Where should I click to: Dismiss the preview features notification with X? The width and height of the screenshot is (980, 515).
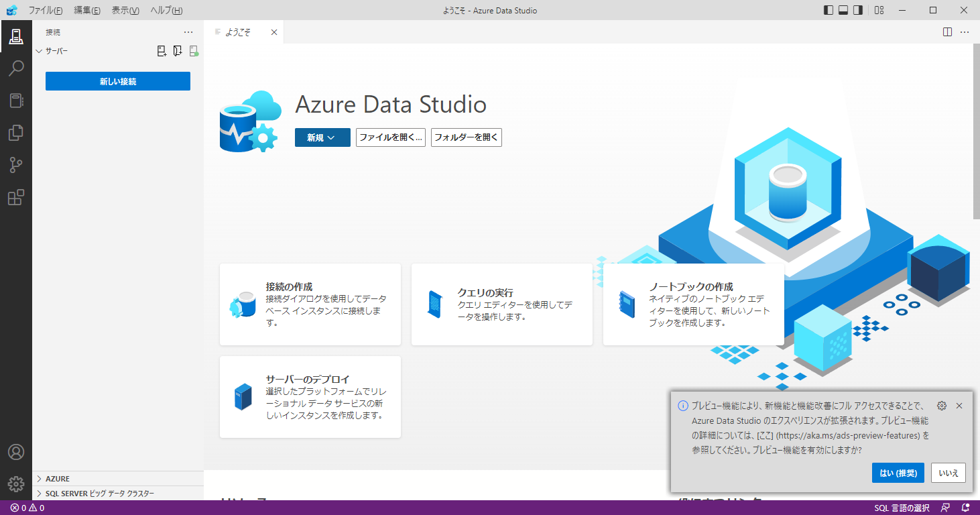coord(959,406)
